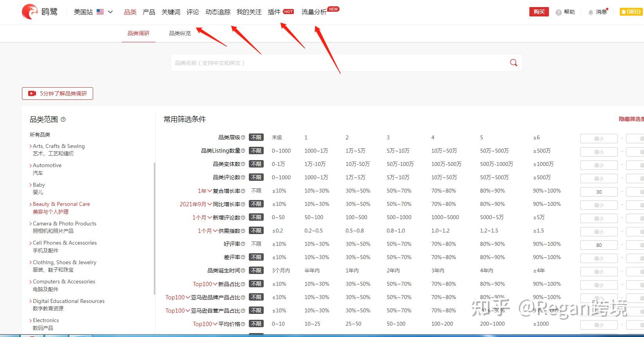Click the red bird logo

coord(30,12)
